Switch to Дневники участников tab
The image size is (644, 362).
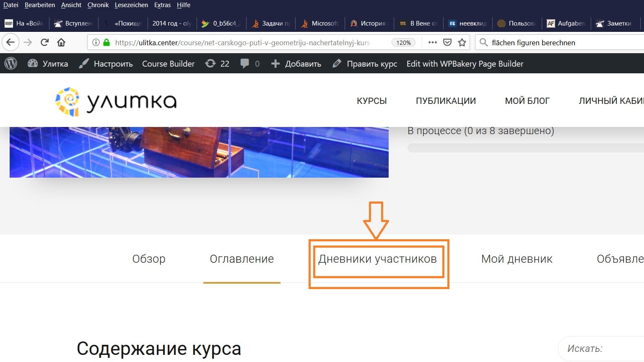coord(377,259)
